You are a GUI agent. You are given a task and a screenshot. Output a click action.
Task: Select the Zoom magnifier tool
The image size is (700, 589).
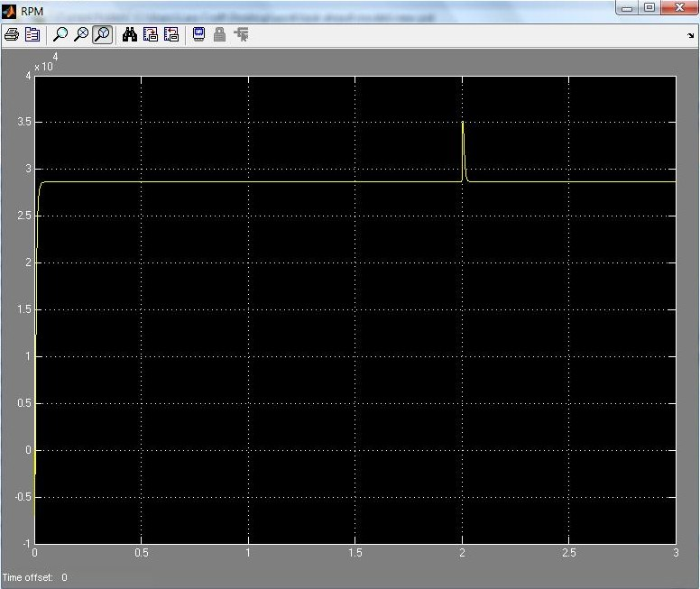(60, 35)
